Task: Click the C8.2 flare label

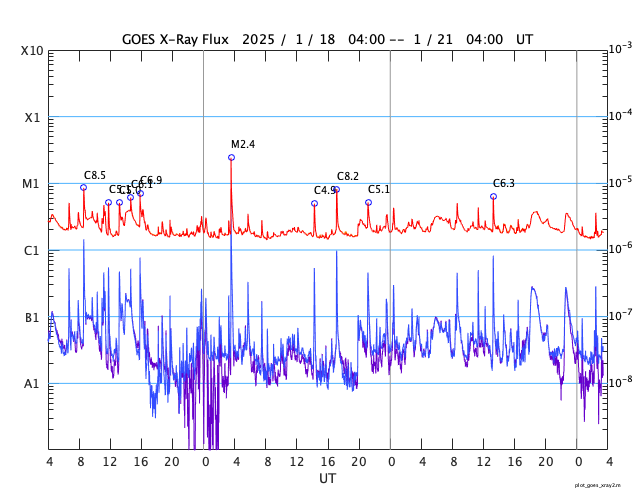Action: (x=348, y=176)
